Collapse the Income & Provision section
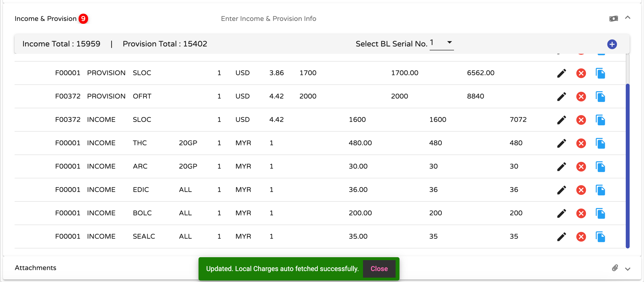The height and width of the screenshot is (282, 644). click(x=627, y=18)
